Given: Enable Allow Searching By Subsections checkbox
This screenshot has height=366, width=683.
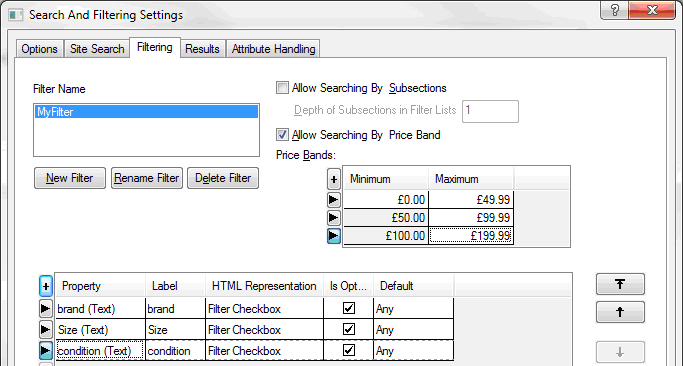Looking at the screenshot, I should click(282, 88).
